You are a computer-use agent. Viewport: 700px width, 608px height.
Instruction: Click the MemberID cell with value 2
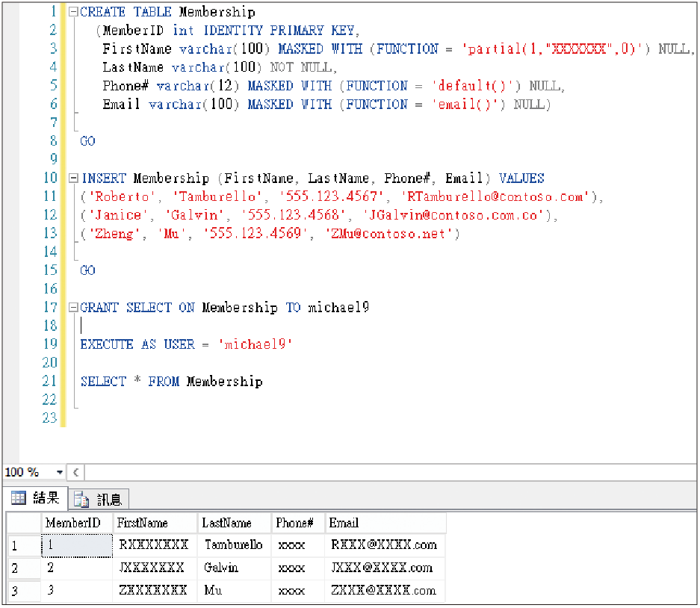pos(77,568)
